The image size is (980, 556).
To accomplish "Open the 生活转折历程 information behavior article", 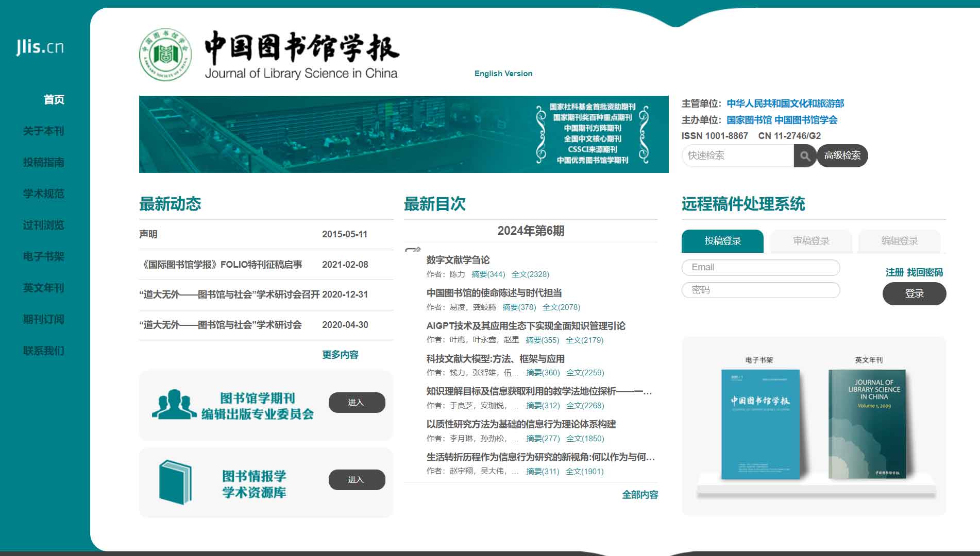I will pos(540,457).
